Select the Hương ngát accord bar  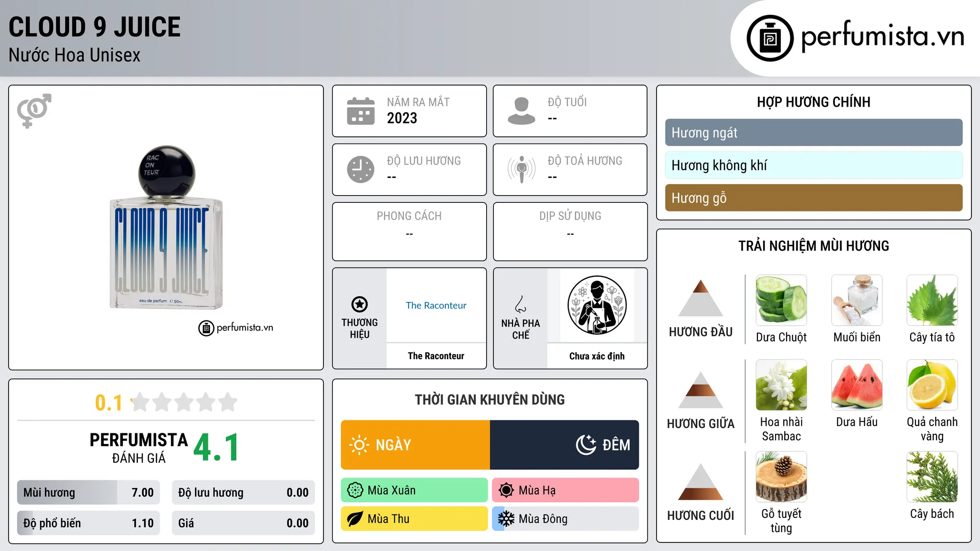pos(813,132)
